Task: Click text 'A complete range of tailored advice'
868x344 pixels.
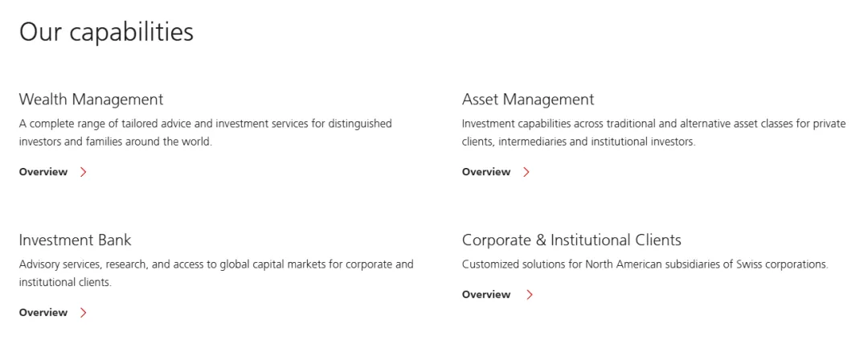Action: (x=105, y=124)
